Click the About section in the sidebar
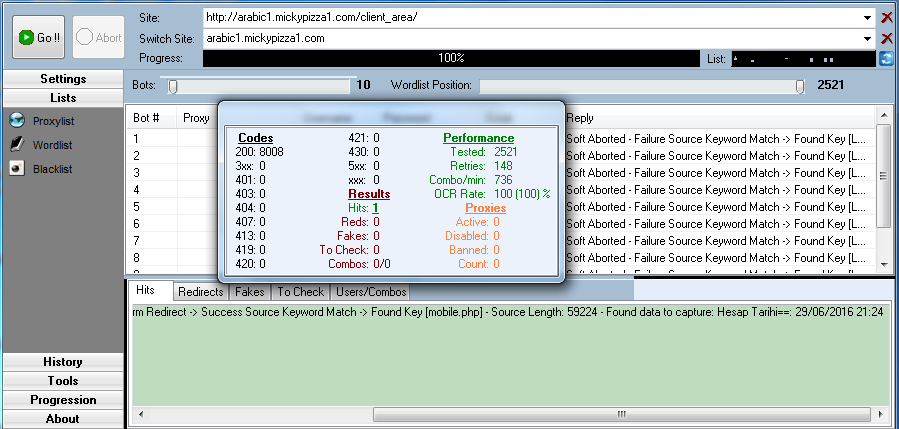The height and width of the screenshot is (429, 899). 63,419
